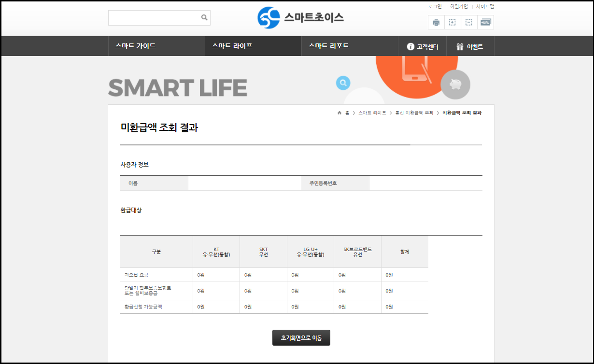Click the SK브로드밴드 유선 column header
Screen dimensions: 594x364
(357, 252)
